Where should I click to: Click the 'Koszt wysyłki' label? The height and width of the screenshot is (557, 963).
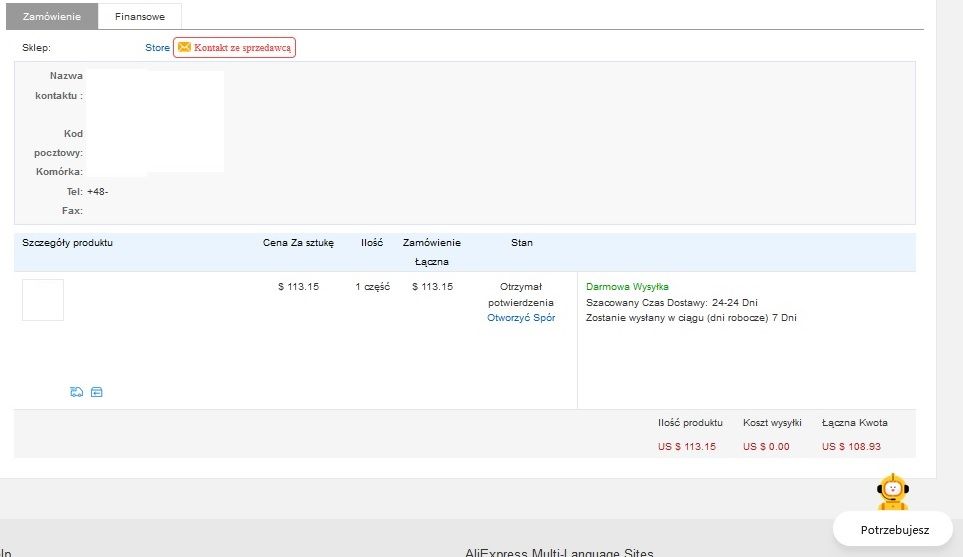coord(772,423)
